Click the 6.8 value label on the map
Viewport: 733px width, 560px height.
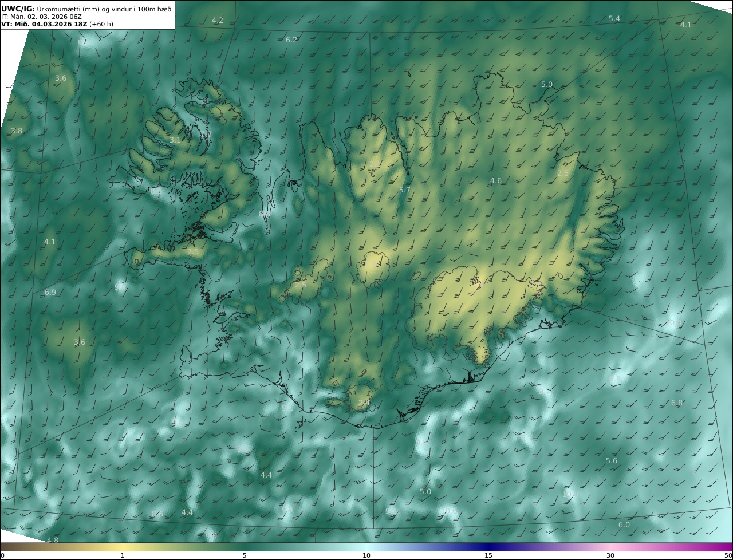pos(677,403)
